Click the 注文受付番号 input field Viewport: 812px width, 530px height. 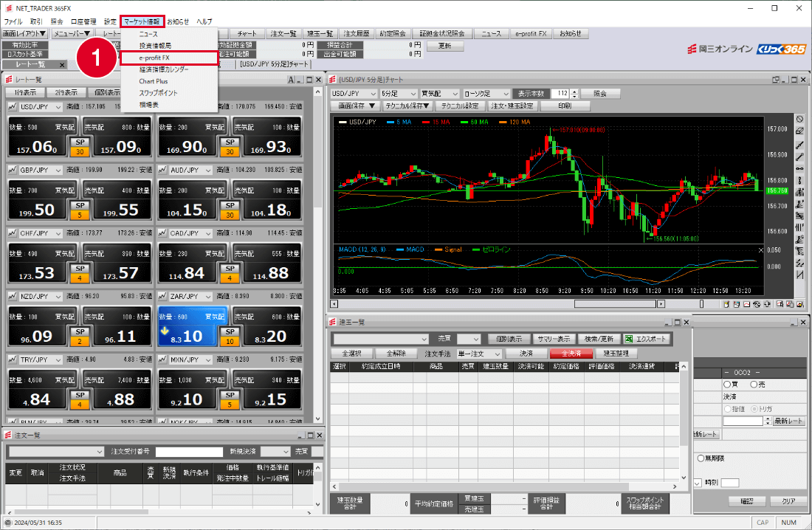pos(189,452)
